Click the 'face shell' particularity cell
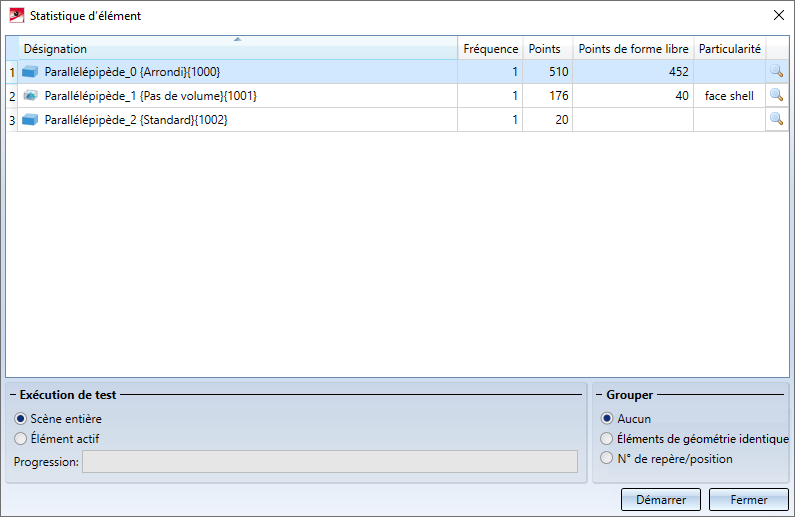The width and height of the screenshot is (795, 517). tap(730, 96)
